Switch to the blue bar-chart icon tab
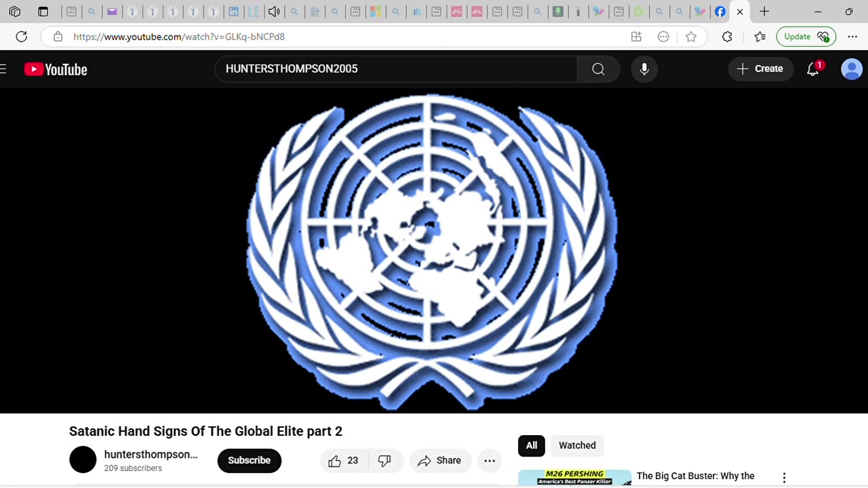 (x=416, y=12)
